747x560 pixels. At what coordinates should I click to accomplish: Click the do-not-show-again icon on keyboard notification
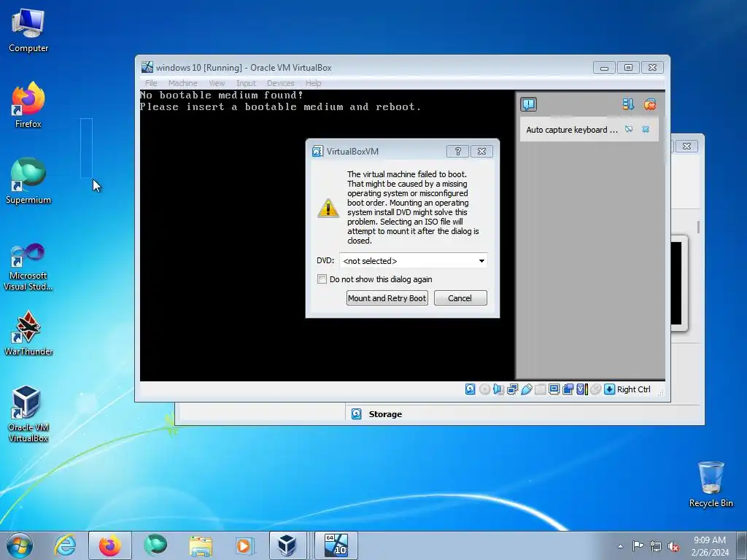coord(629,129)
